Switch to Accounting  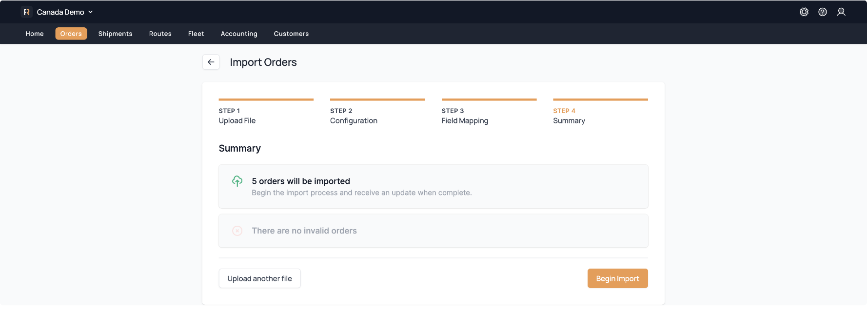coord(239,34)
